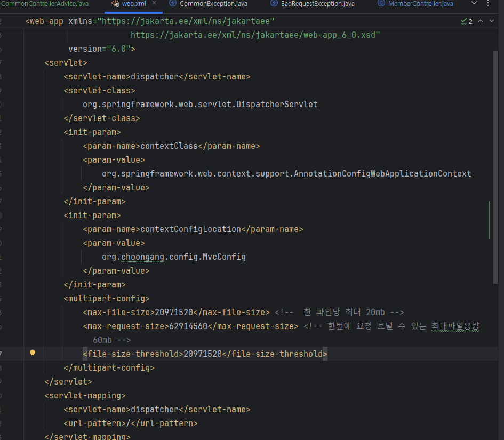
Task: Click the opening servlet-class tag
Action: coord(99,91)
